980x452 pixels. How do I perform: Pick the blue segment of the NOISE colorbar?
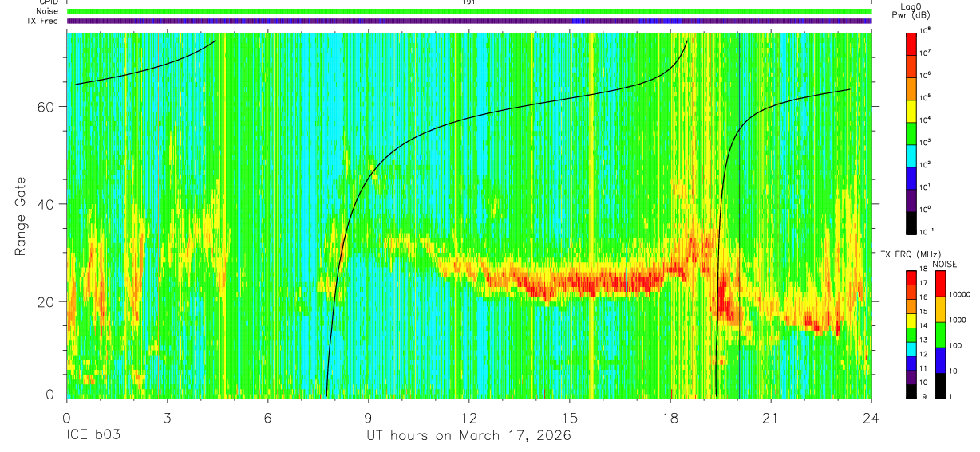point(939,360)
